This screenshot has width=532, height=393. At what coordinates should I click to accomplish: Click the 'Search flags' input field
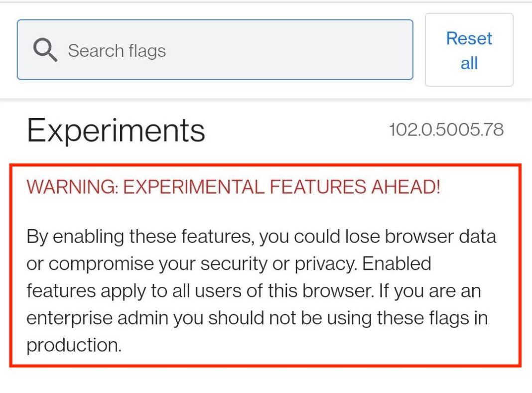coord(214,50)
